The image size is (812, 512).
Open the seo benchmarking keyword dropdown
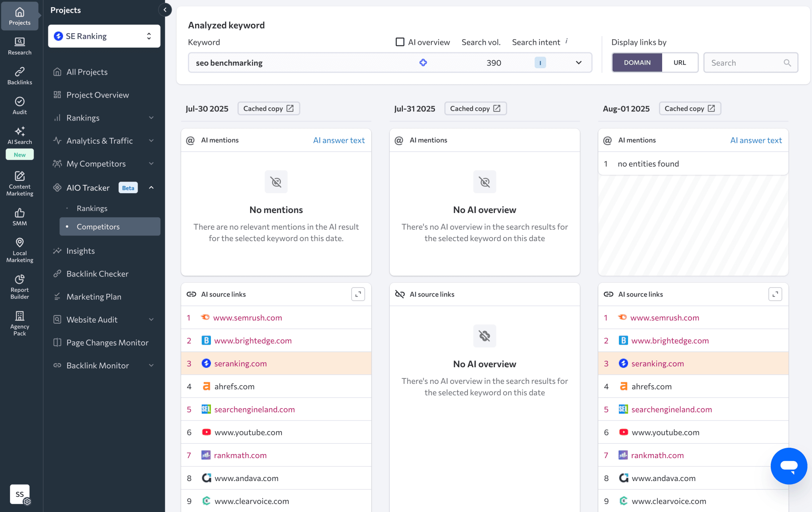pyautogui.click(x=578, y=63)
